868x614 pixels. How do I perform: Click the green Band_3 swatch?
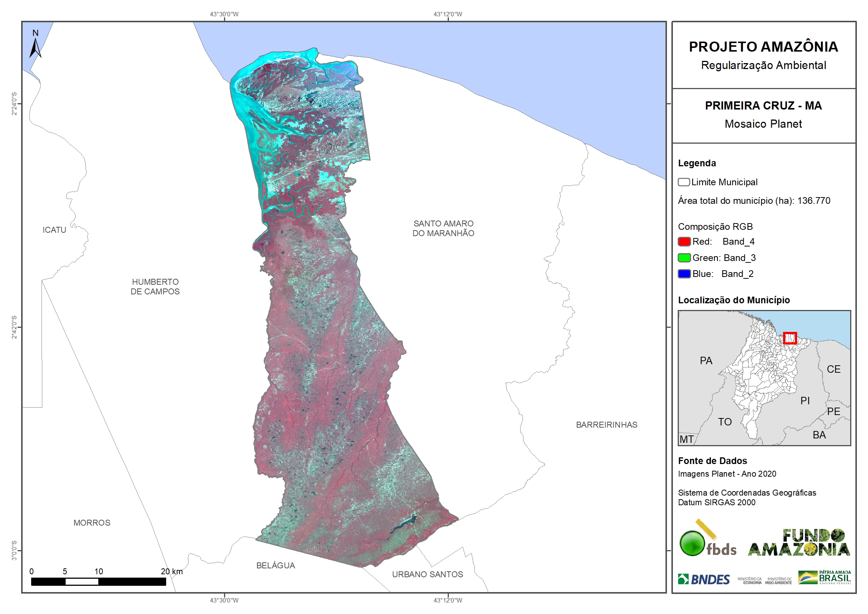pos(684,258)
